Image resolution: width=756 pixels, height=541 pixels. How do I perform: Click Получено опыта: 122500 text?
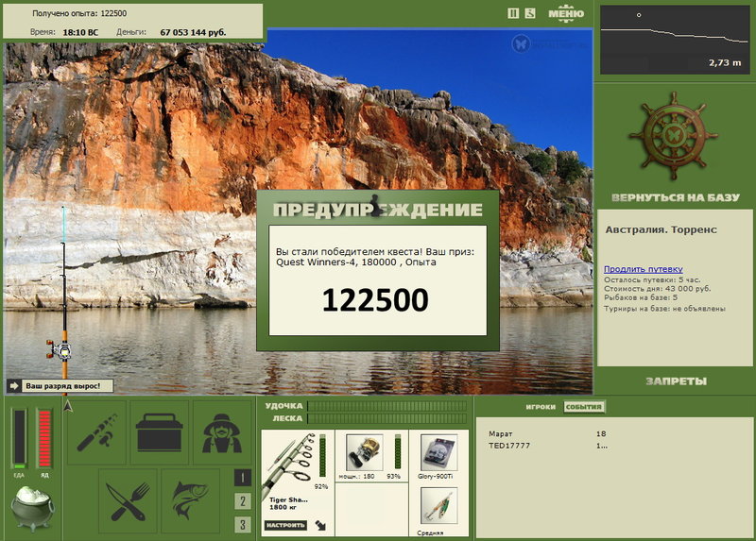(x=79, y=13)
